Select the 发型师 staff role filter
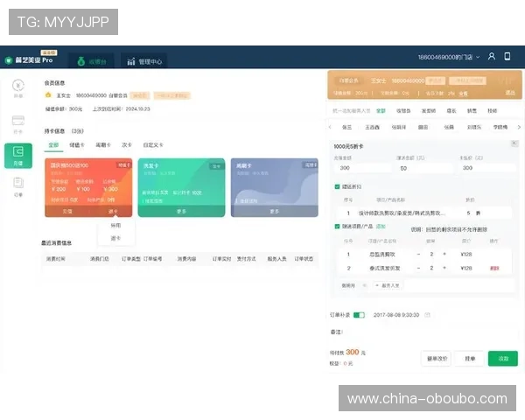Screen dimensions: 525x420 (429, 111)
